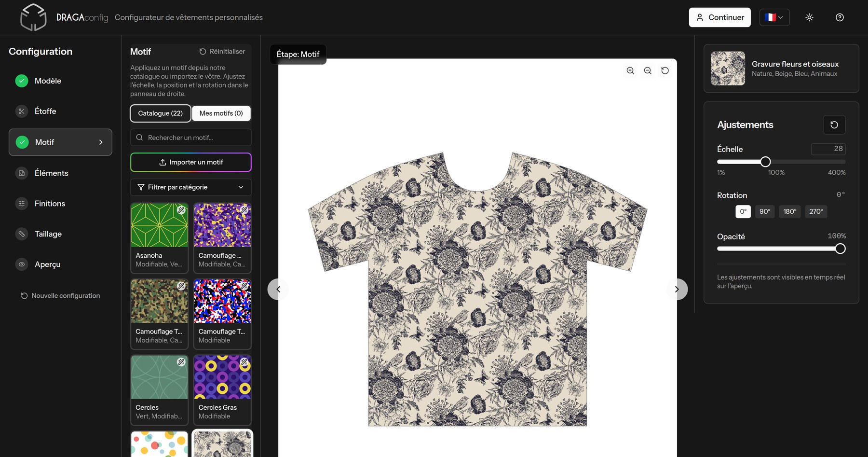Open the Éléments configuration step
Image resolution: width=868 pixels, height=457 pixels.
point(60,173)
